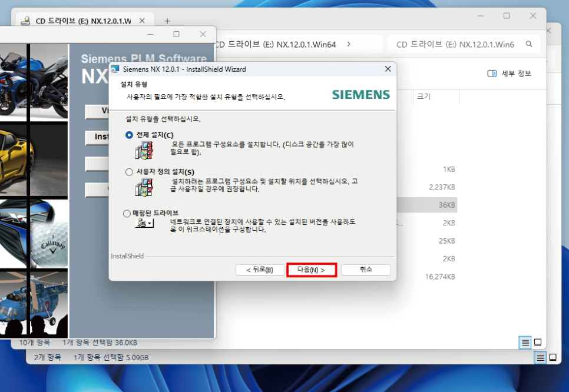
Task: Switch rear Explorer window to large icons view
Action: click(x=553, y=357)
